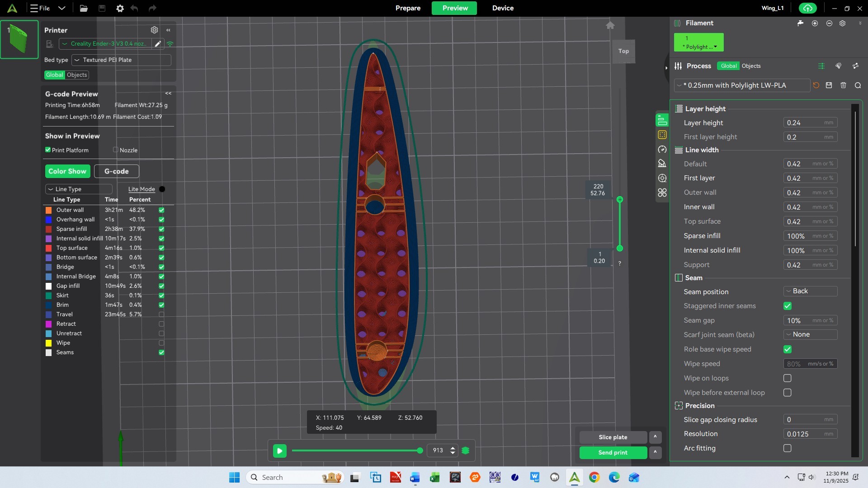This screenshot has height=488, width=868.
Task: Click the home view icon in viewport
Action: [610, 25]
